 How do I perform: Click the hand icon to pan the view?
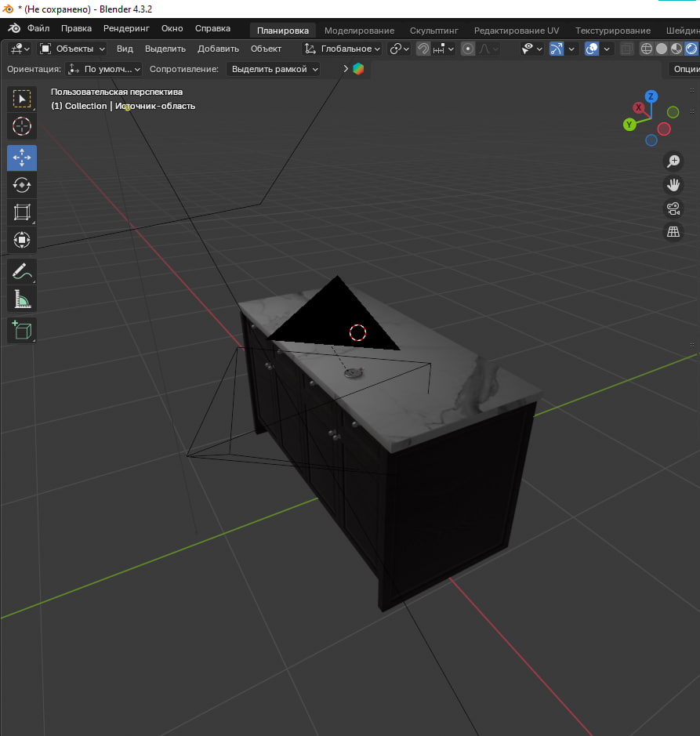673,185
